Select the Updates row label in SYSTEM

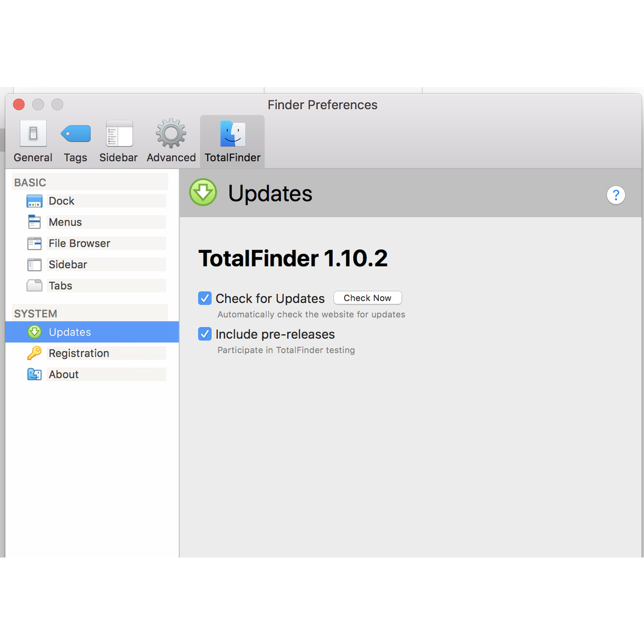pyautogui.click(x=70, y=332)
